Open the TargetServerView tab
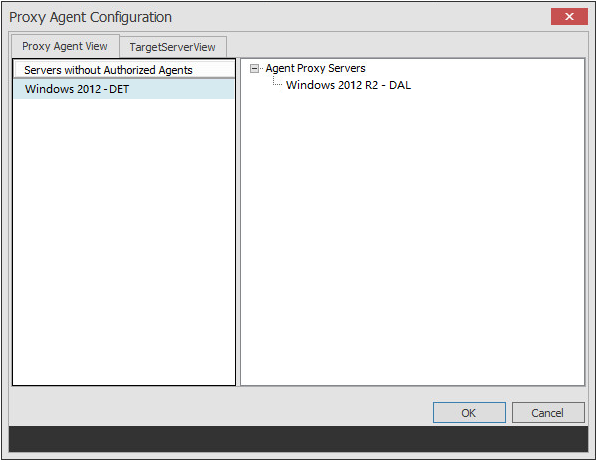 click(173, 47)
